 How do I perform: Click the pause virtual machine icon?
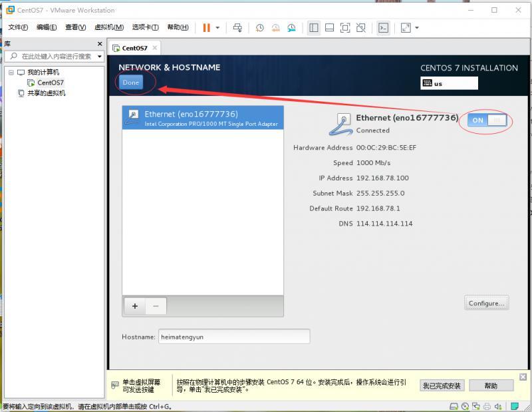tap(207, 27)
